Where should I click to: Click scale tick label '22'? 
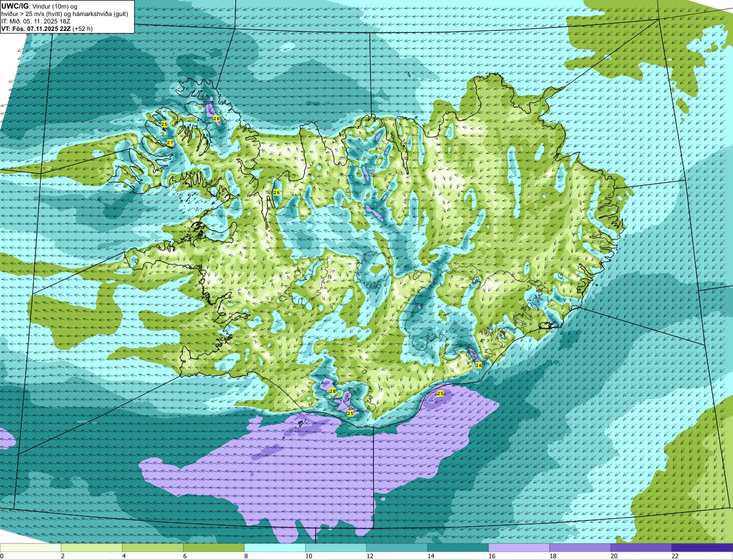[x=675, y=555]
